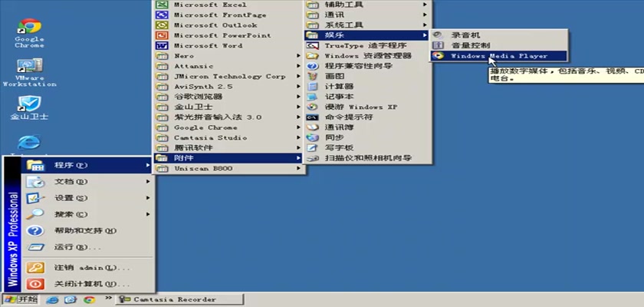Screen dimensions: 644x307
Task: Select 娱乐 entertainment folder entry
Action: point(367,35)
